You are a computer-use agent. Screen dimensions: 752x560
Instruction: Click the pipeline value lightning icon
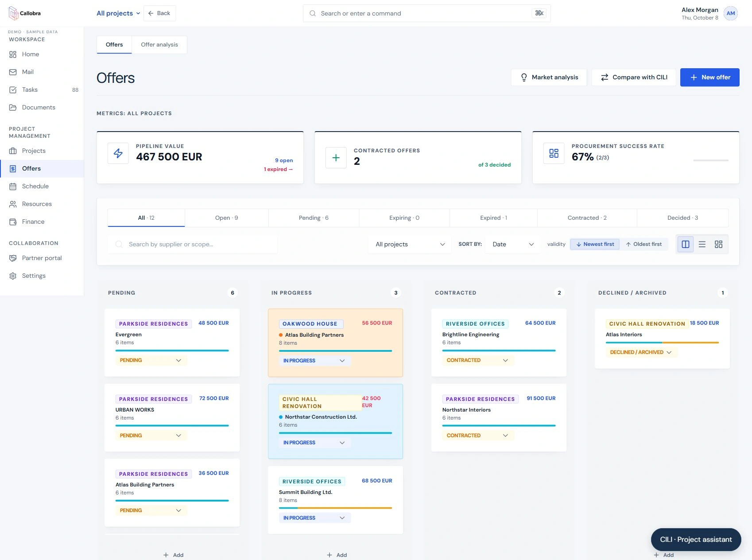click(x=118, y=153)
